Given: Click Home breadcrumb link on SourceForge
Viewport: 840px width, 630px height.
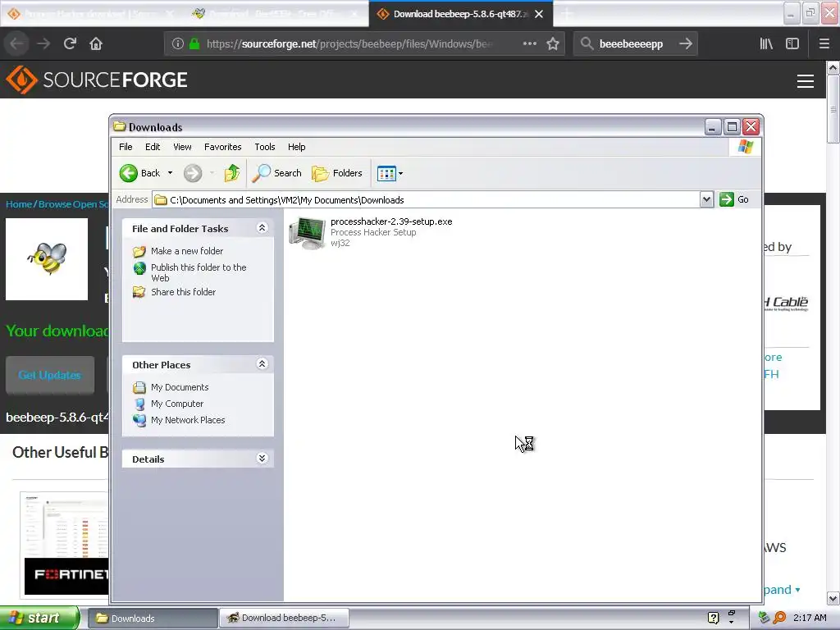Looking at the screenshot, I should click(x=19, y=204).
